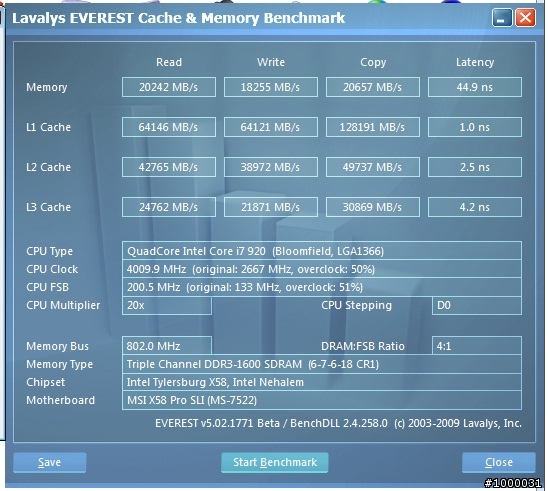The width and height of the screenshot is (548, 491).
Task: Select Memory Read value 20242 MB/s
Action: coord(169,87)
